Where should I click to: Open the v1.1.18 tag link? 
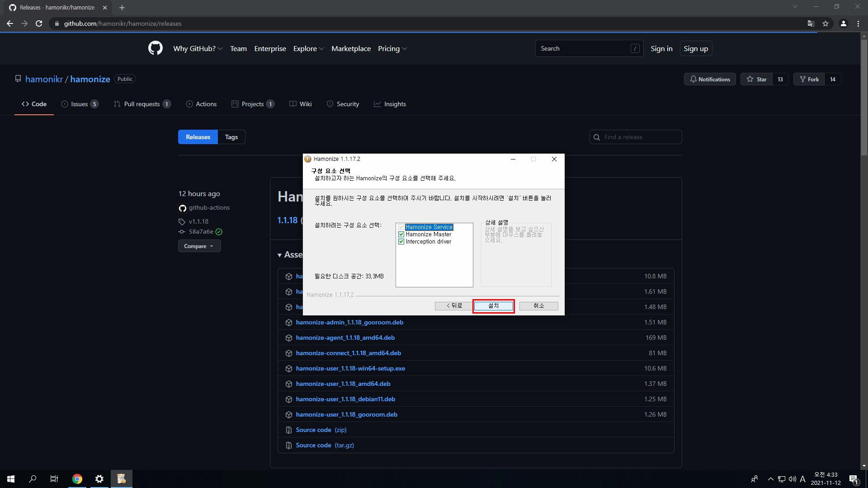coord(198,221)
